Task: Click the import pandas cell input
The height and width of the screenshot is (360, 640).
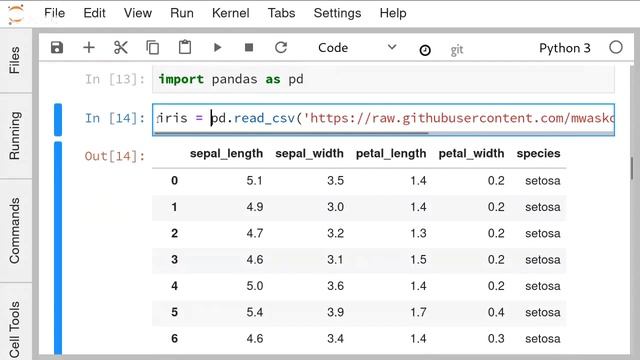Action: 383,79
